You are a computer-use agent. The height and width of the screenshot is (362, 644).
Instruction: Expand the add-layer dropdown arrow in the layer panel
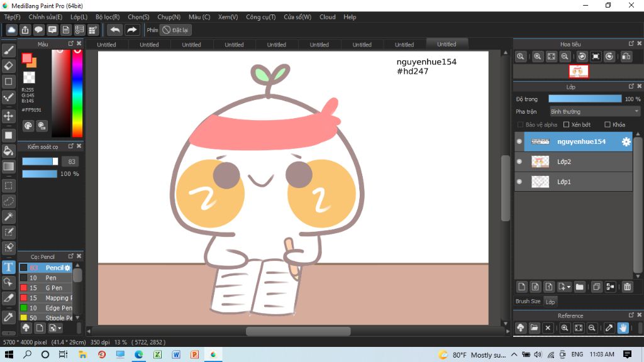[x=569, y=287]
